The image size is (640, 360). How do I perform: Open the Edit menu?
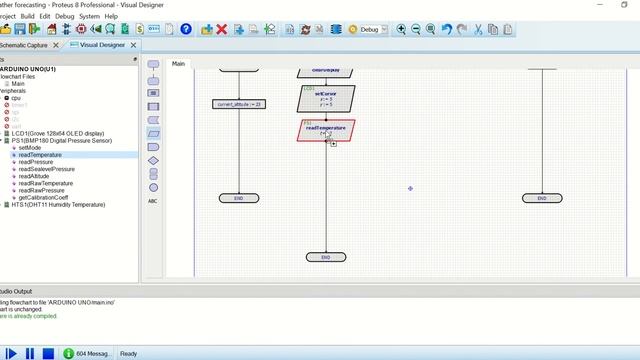[x=44, y=16]
